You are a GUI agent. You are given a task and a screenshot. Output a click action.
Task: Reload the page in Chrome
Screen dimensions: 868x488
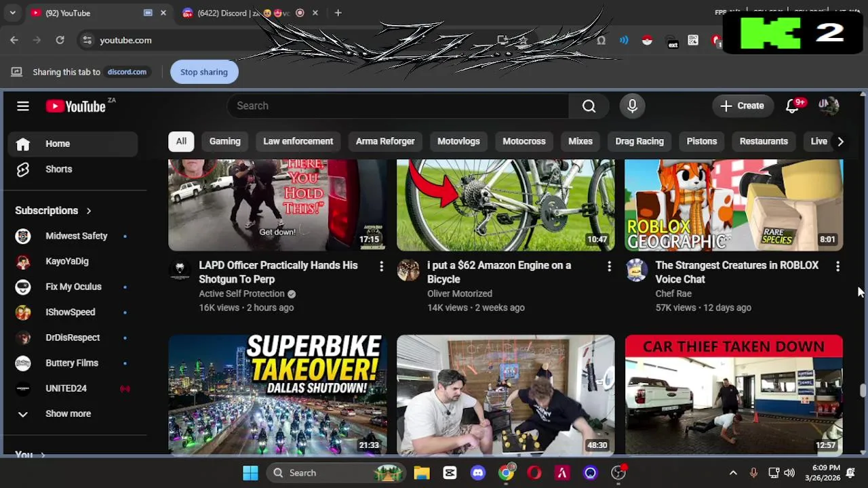60,40
